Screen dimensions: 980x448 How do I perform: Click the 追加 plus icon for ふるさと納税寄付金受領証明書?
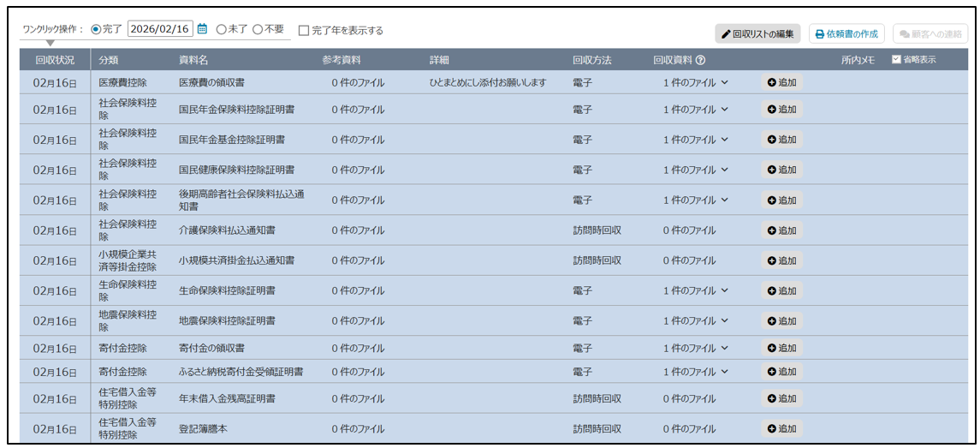tap(772, 372)
